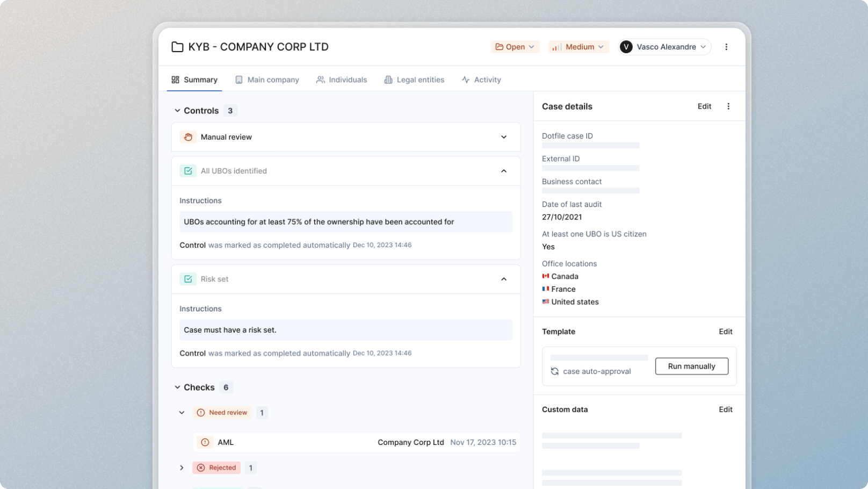
Task: Click the Nov 17, 2023 10:15 timestamp
Action: point(483,442)
